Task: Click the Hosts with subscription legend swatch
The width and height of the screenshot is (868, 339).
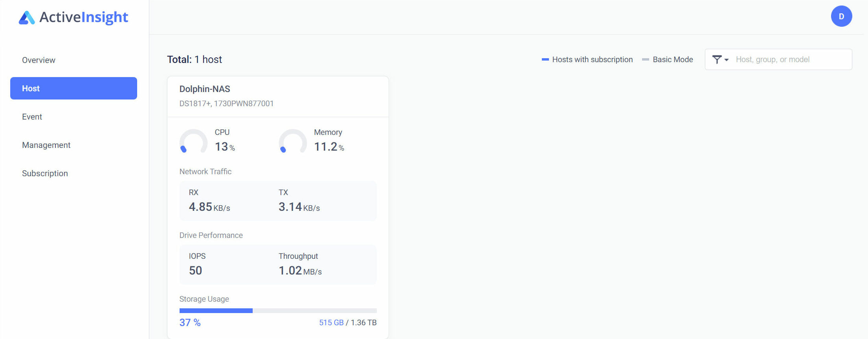Action: (545, 59)
